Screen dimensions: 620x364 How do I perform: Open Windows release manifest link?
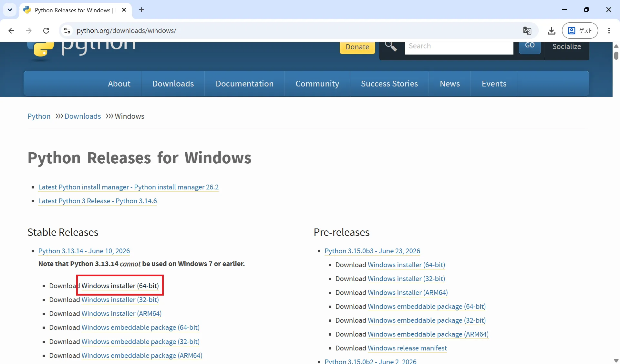tap(407, 348)
